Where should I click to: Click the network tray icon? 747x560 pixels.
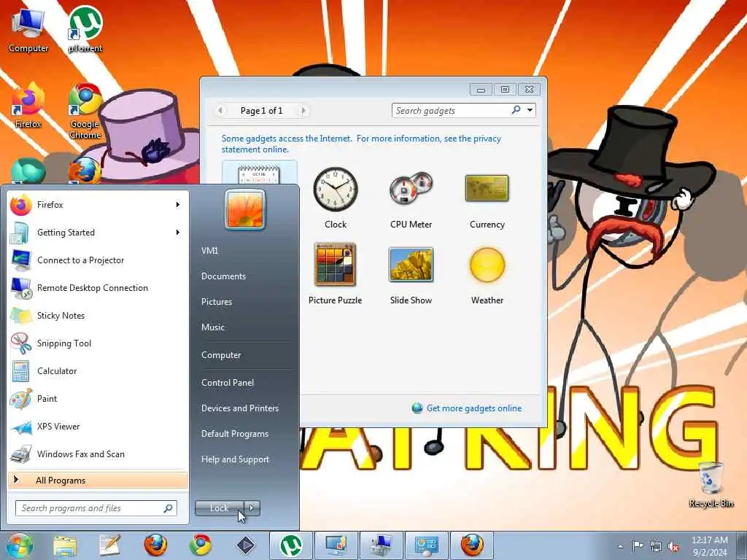coord(656,546)
